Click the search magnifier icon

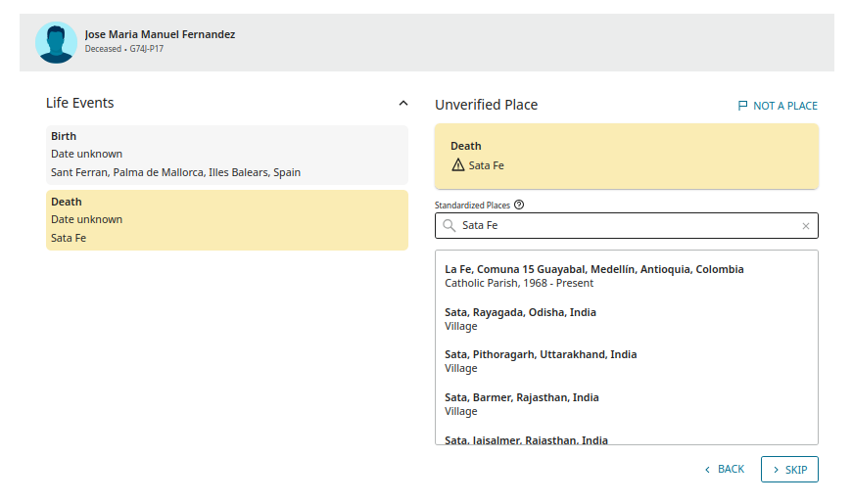coord(450,226)
